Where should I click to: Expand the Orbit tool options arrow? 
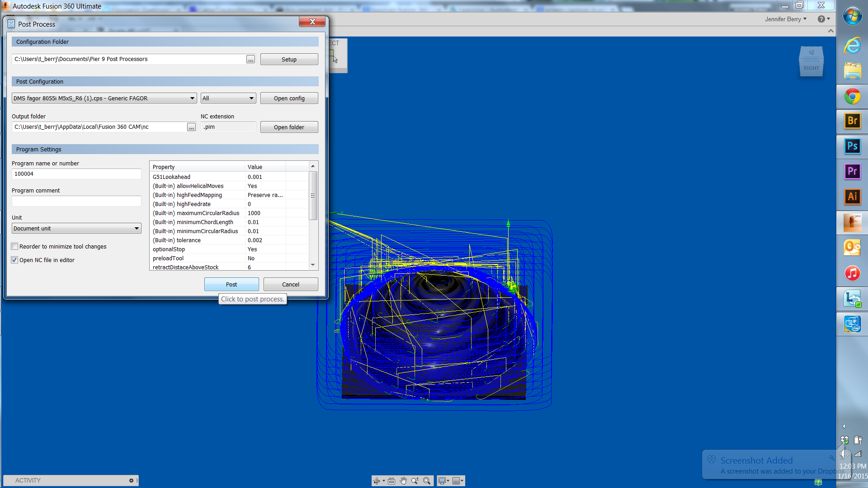384,481
